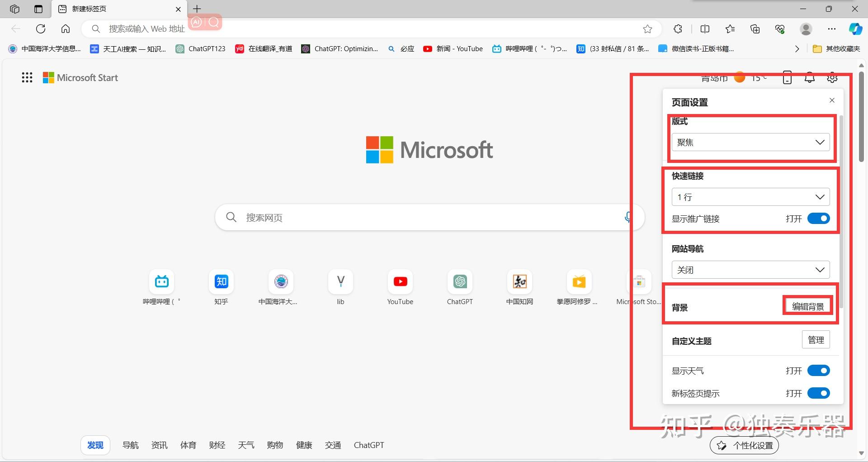The image size is (868, 462).
Task: Select the 交通 feed tab
Action: tap(333, 445)
